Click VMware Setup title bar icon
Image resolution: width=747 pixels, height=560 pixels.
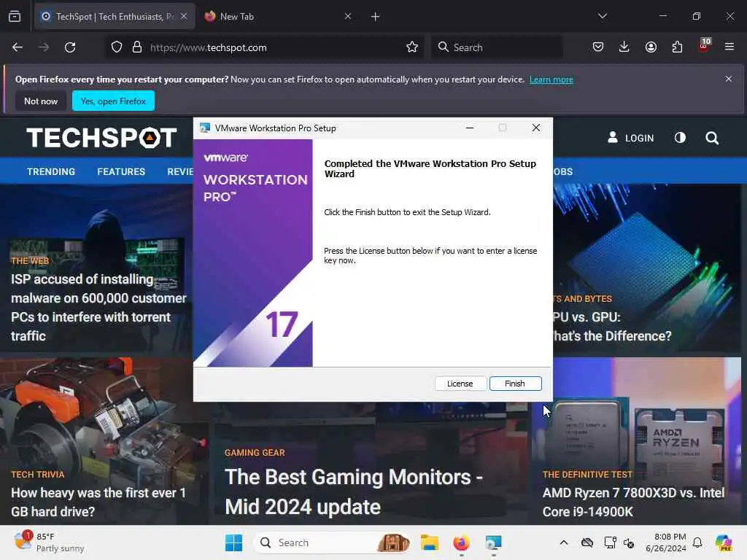coord(205,128)
